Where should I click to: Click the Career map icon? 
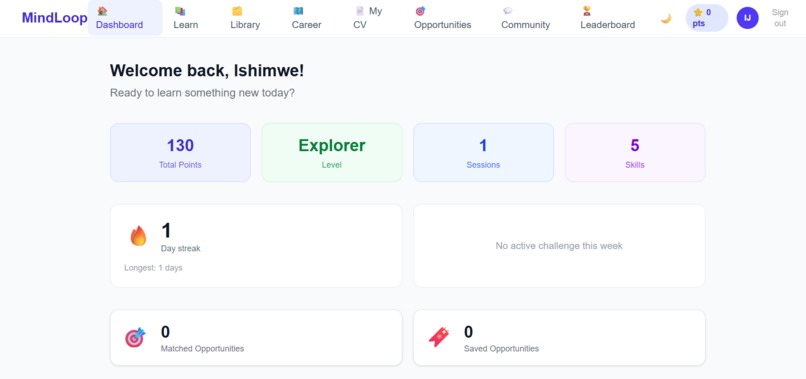298,11
